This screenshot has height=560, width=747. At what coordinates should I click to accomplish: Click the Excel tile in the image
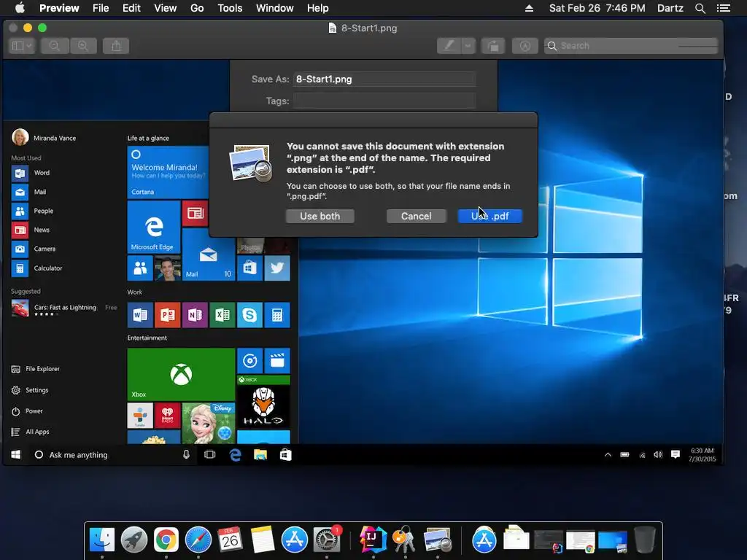[x=222, y=315]
